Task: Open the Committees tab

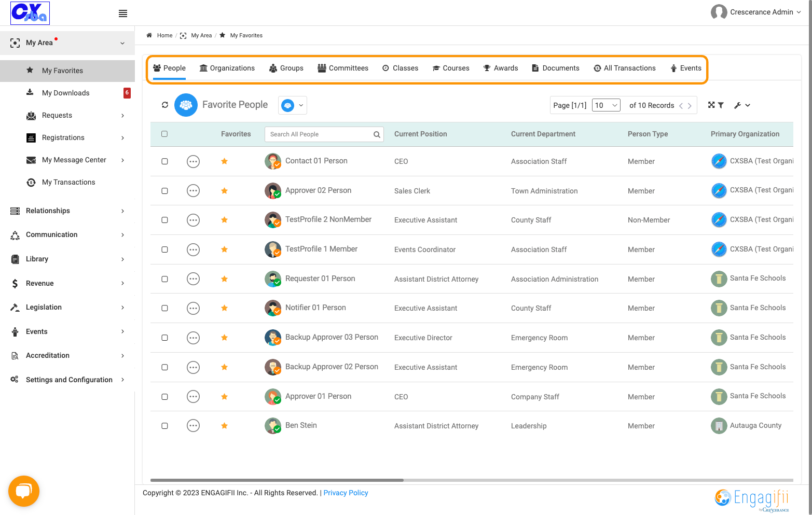Action: (x=343, y=68)
